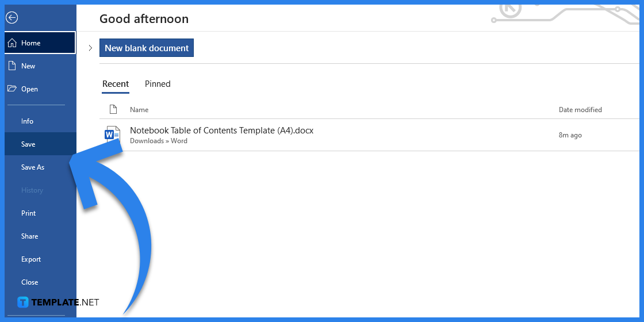
Task: Expand the chevron beside New blank document
Action: 90,48
